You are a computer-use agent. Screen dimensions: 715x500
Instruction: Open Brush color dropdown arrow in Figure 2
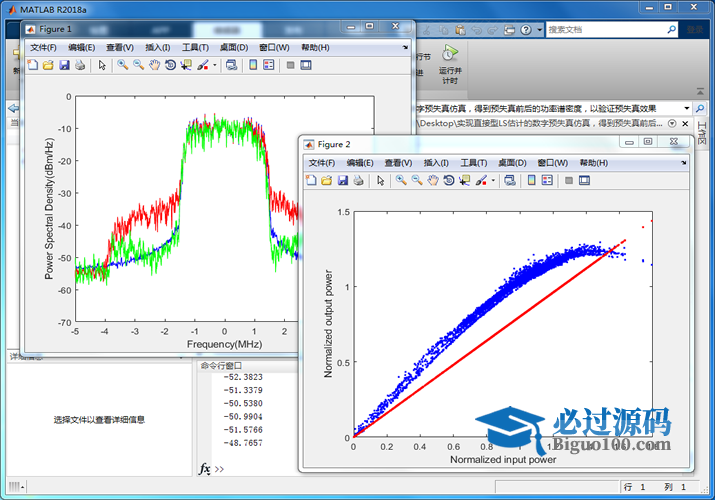point(493,180)
